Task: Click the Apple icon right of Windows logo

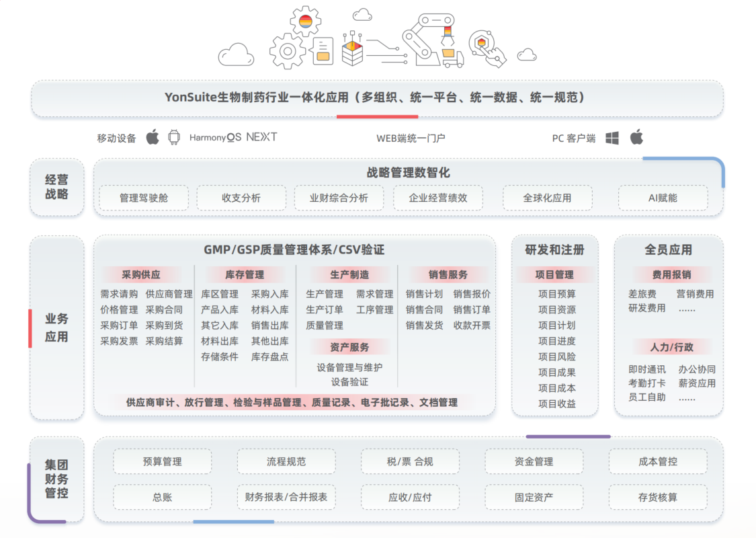Action: click(636, 137)
